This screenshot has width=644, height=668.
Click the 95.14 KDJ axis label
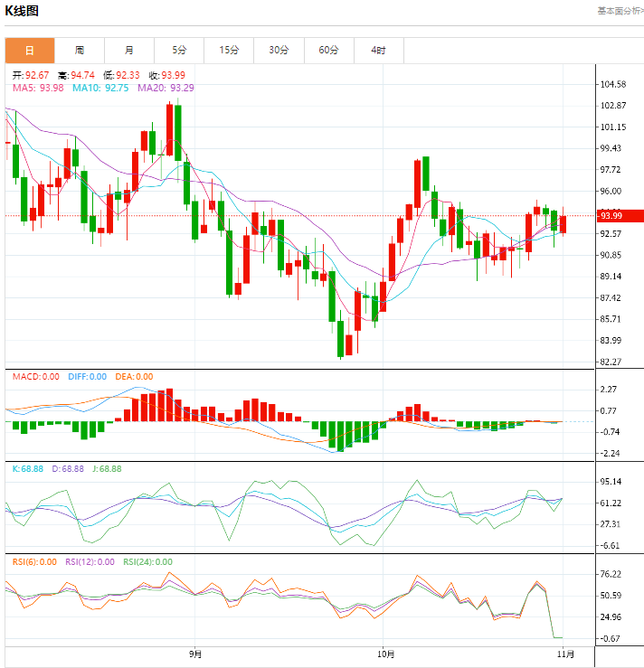pos(611,482)
